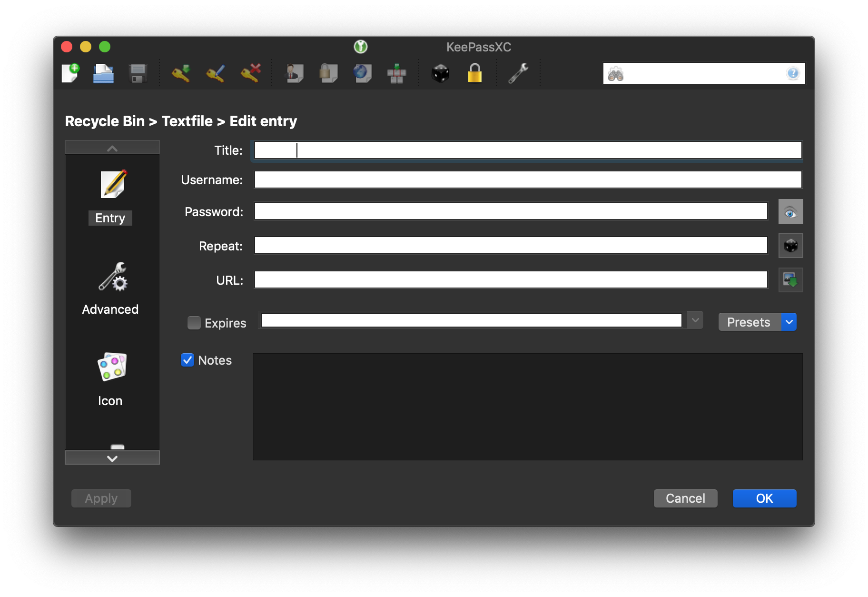Screen dimensions: 868x597
Task: Open application settings wrench icon
Action: pyautogui.click(x=518, y=73)
